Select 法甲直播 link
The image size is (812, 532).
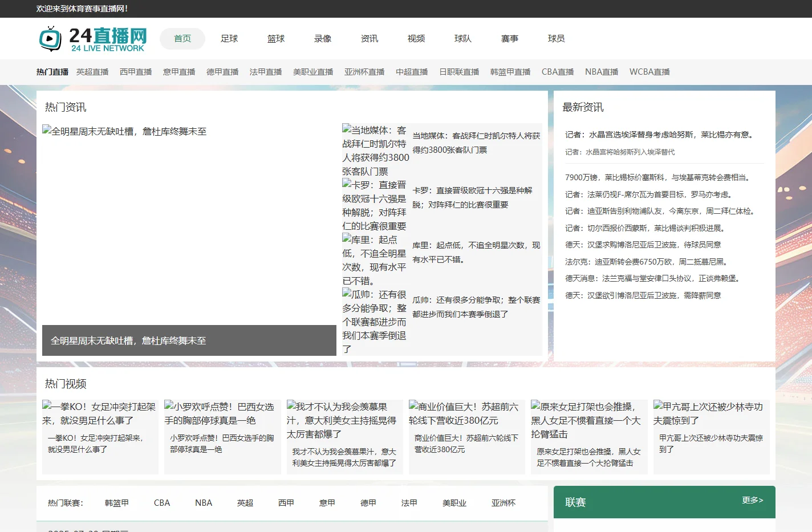tap(266, 72)
